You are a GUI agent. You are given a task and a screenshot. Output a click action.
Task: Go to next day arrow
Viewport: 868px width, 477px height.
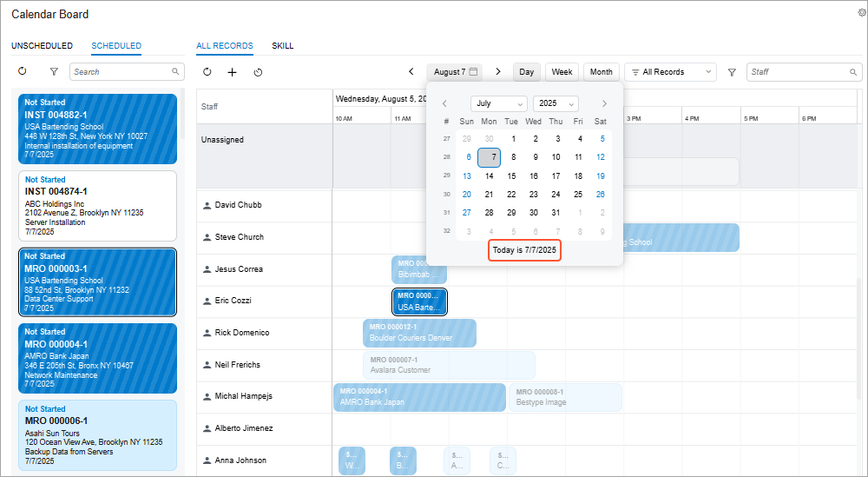[x=498, y=71]
